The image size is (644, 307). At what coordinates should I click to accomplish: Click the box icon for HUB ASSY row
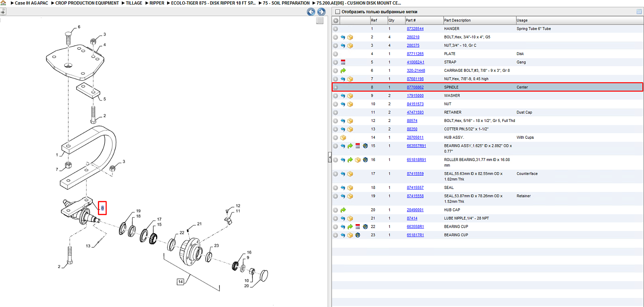[343, 138]
